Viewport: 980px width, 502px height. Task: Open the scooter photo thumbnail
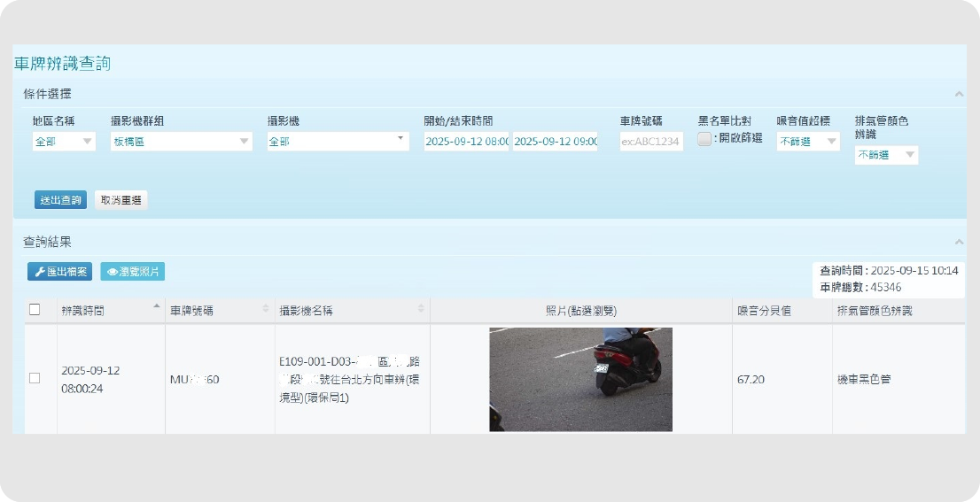click(580, 379)
